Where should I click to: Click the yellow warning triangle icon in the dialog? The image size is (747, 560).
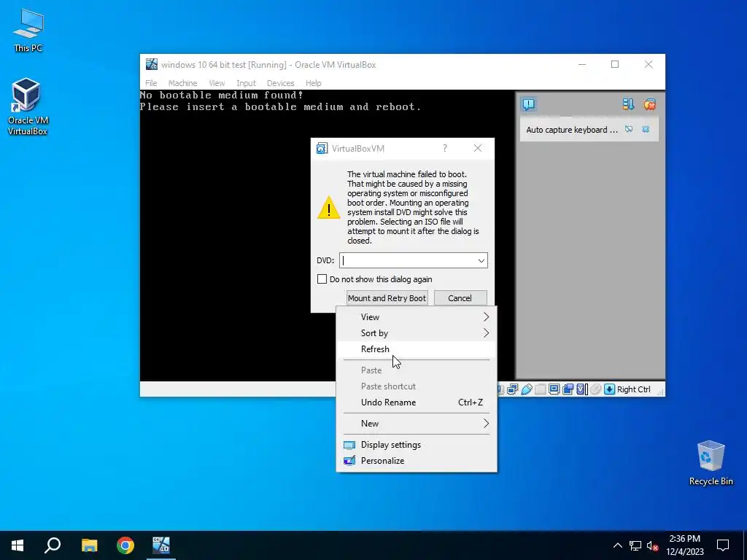coord(329,209)
